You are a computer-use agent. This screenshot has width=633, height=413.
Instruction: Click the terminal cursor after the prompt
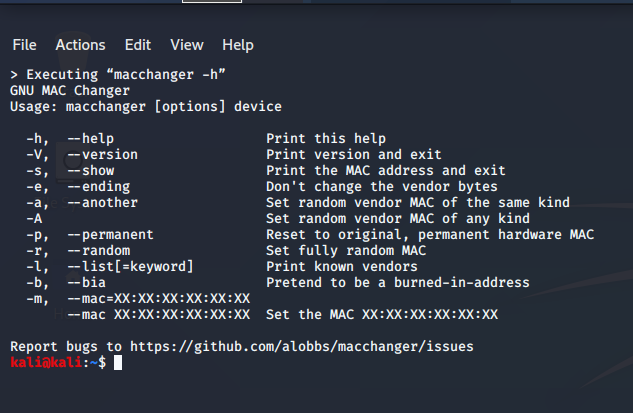point(118,362)
